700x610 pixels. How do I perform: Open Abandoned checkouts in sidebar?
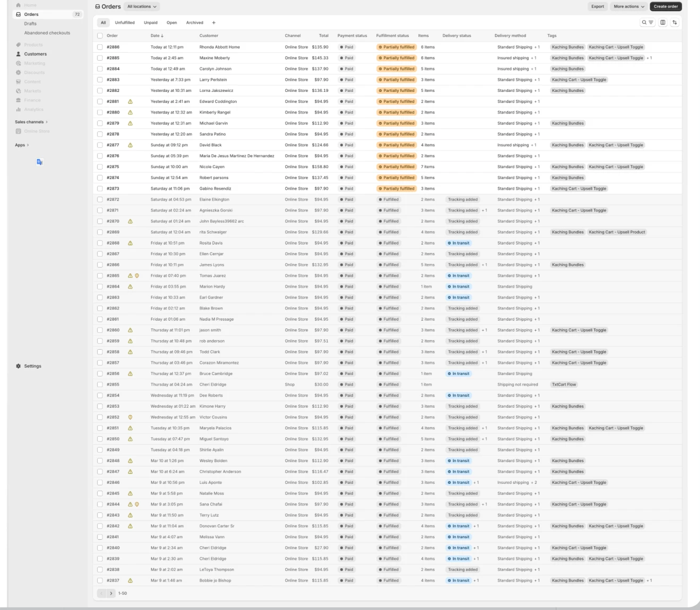point(47,33)
